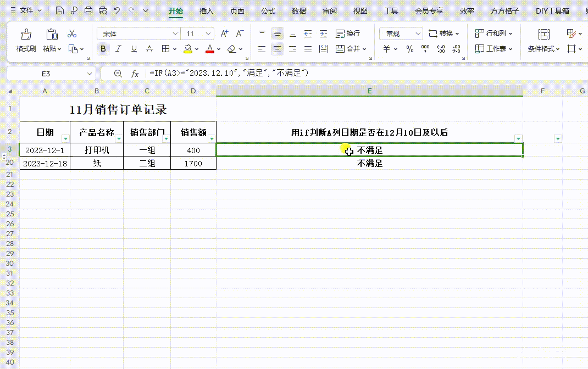Viewport: 588px width, 369px height.
Task: Switch to the Data (数据) tab
Action: tap(298, 11)
